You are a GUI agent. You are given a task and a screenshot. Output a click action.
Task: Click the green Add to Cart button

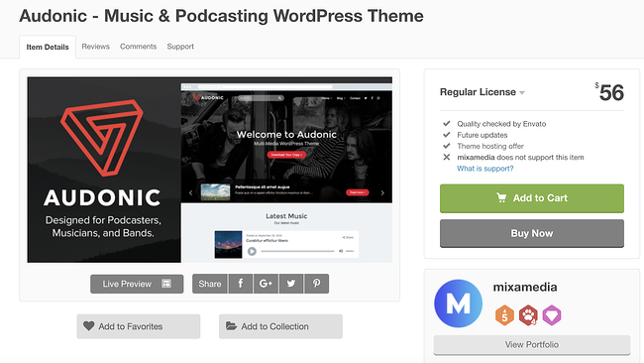(532, 198)
